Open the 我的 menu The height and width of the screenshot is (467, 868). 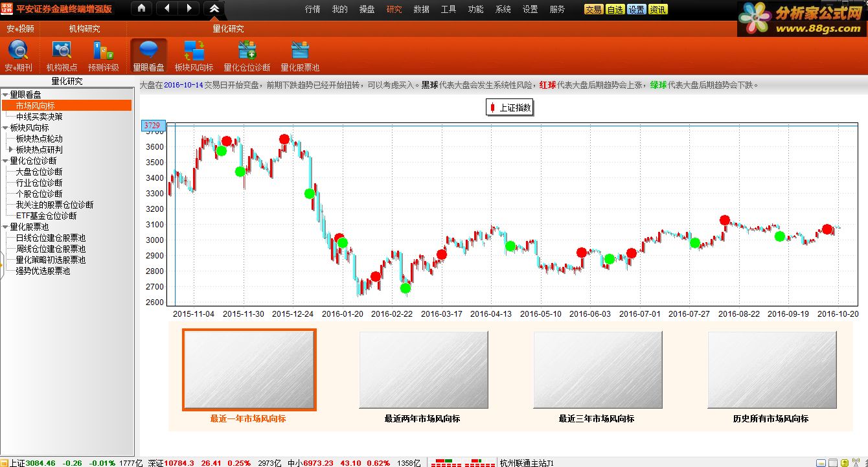coord(339,9)
